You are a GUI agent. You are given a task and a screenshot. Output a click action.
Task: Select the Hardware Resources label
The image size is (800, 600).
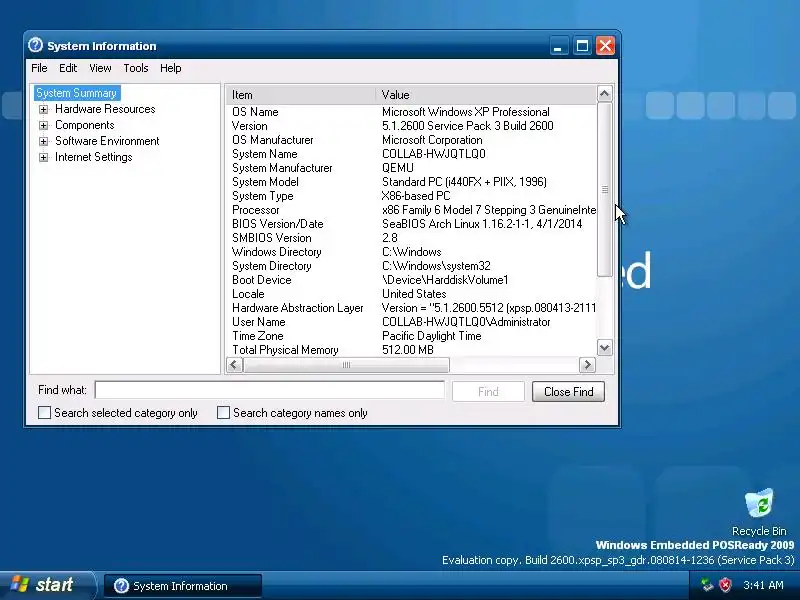[x=105, y=109]
